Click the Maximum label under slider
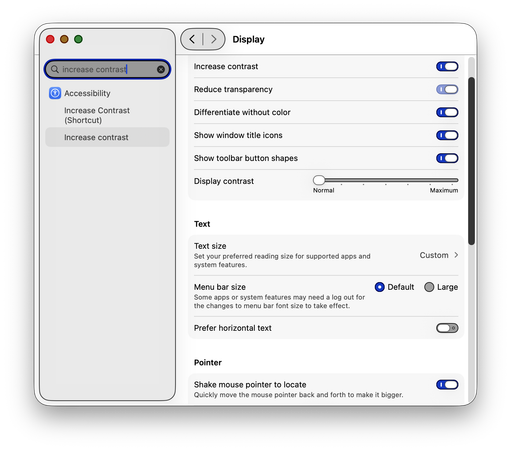This screenshot has width=511, height=451. coord(444,190)
